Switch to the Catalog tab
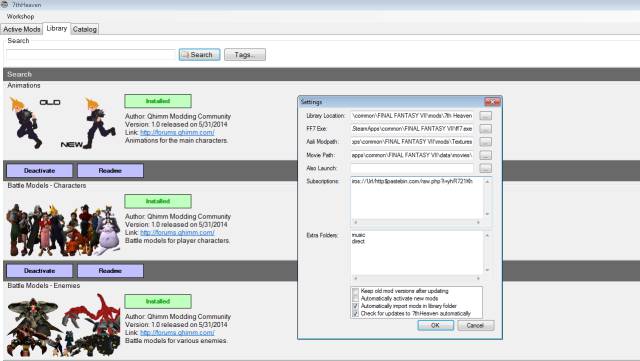 [x=84, y=29]
